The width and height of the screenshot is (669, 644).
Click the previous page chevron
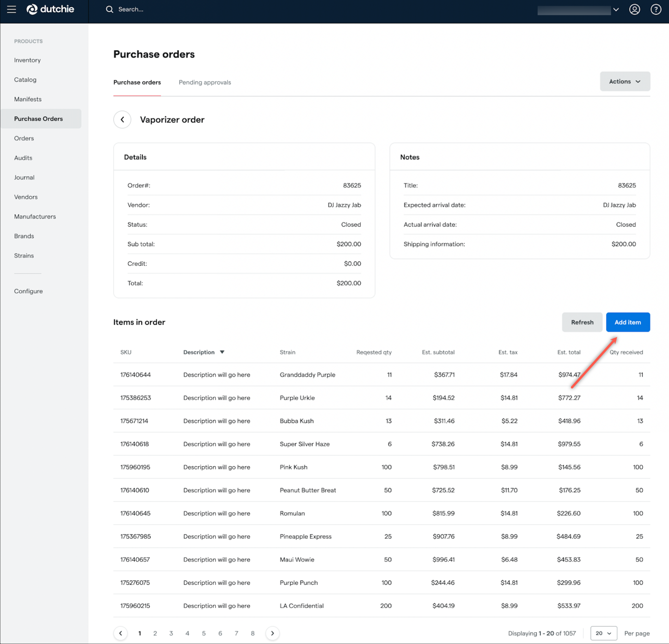[x=120, y=633]
